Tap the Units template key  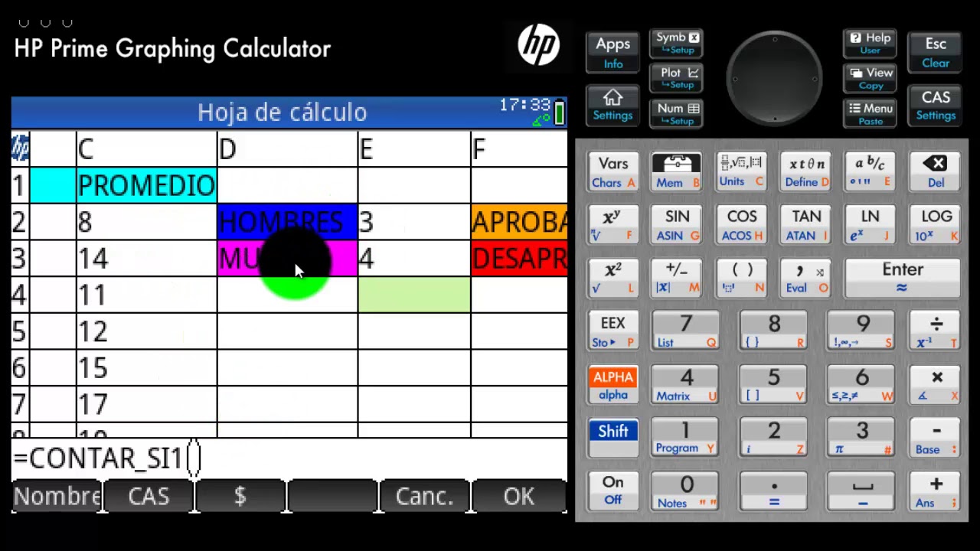coord(741,171)
